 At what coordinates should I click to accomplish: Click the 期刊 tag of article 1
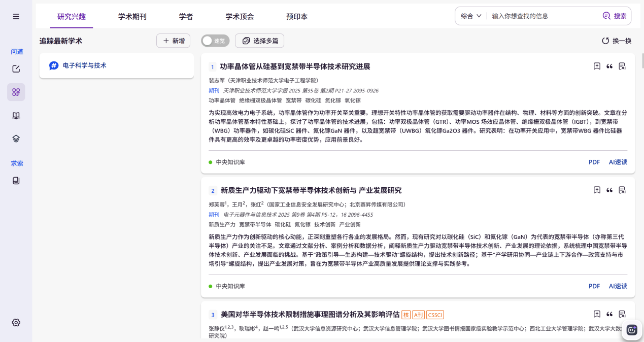(214, 90)
